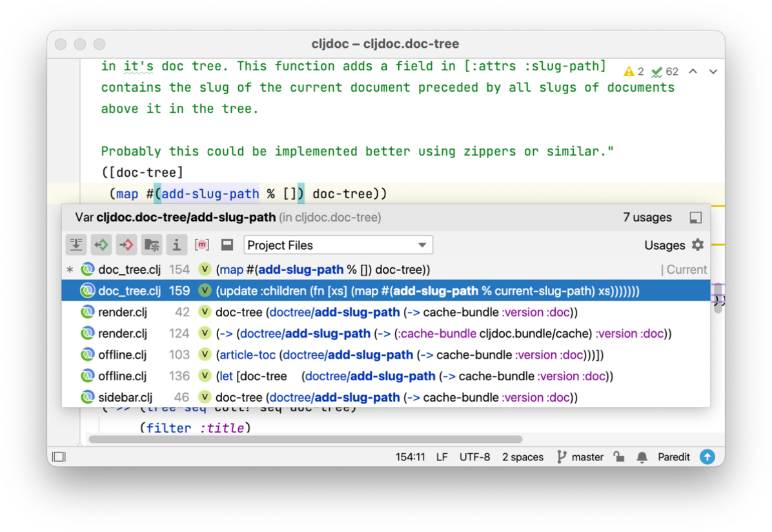Click the blue update arrow icon in status bar
This screenshot has width=772, height=532.
pyautogui.click(x=707, y=456)
